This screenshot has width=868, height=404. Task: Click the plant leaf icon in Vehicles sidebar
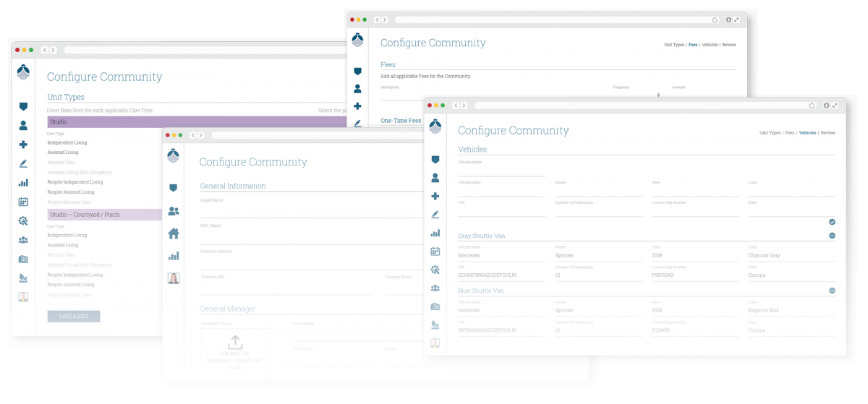coord(435,325)
